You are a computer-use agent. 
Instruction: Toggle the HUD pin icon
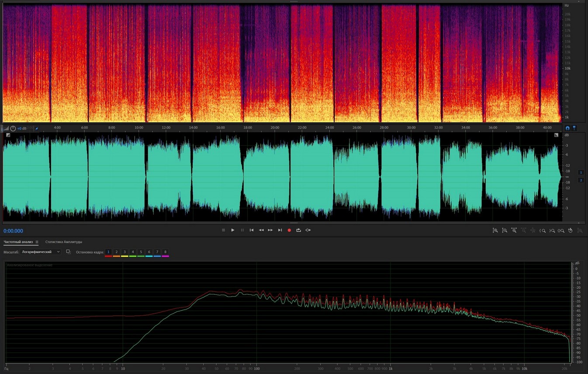[x=37, y=129]
